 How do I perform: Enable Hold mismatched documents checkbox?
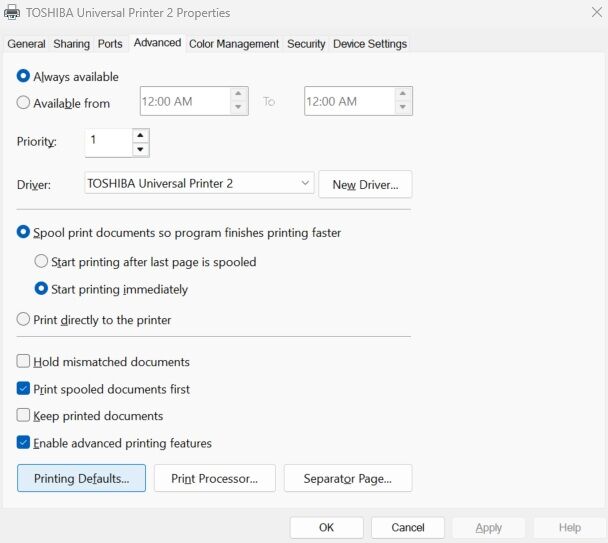click(x=24, y=362)
